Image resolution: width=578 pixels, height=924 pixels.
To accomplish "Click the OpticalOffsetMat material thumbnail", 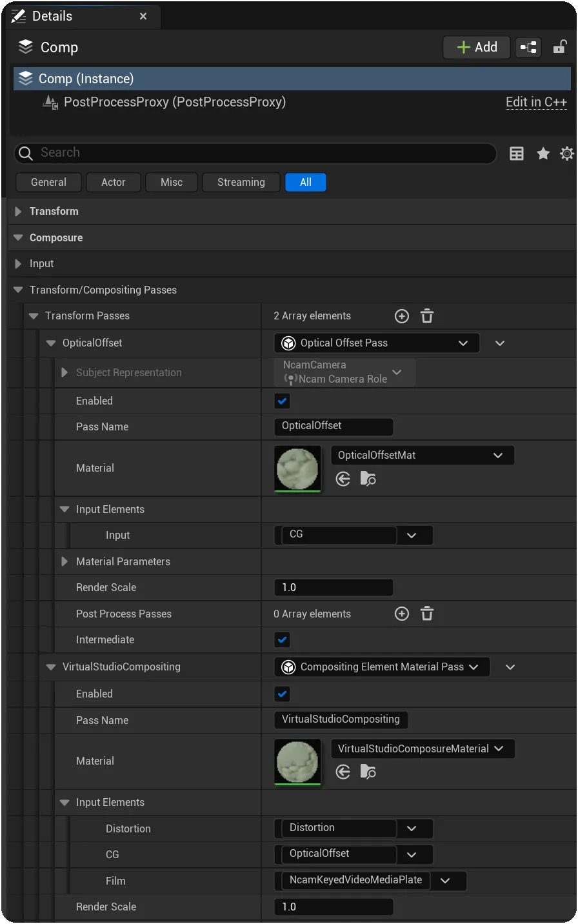I will click(297, 468).
